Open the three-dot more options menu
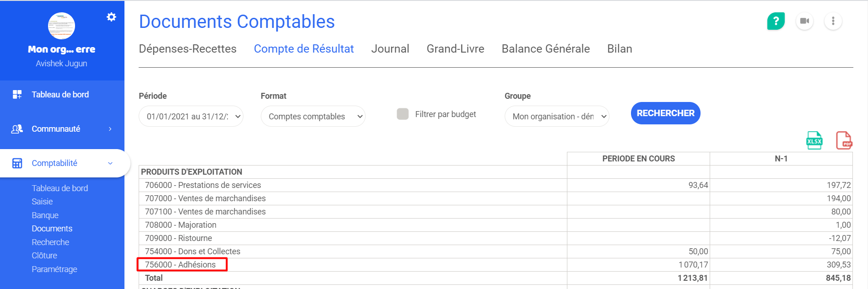 (x=833, y=21)
